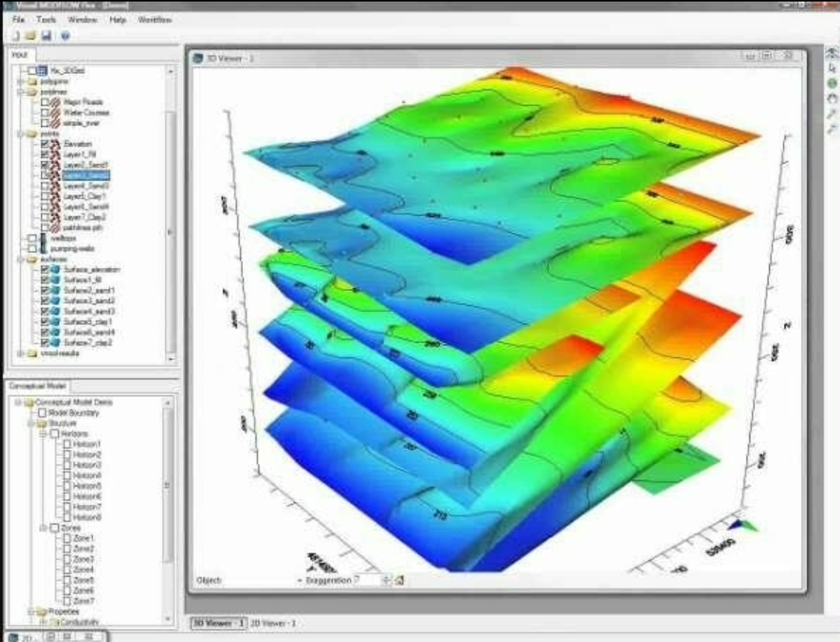The image size is (840, 642).
Task: Open the File menu
Action: (x=18, y=19)
